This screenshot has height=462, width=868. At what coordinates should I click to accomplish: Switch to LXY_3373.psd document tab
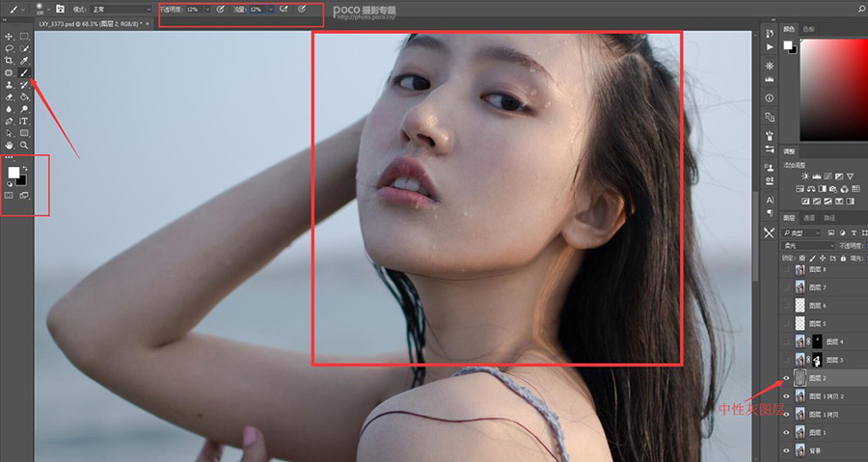click(91, 24)
